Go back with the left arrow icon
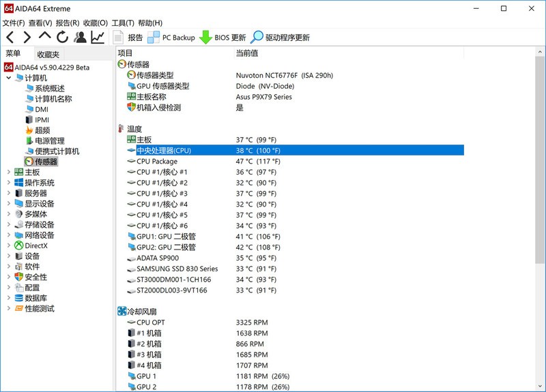 click(10, 37)
